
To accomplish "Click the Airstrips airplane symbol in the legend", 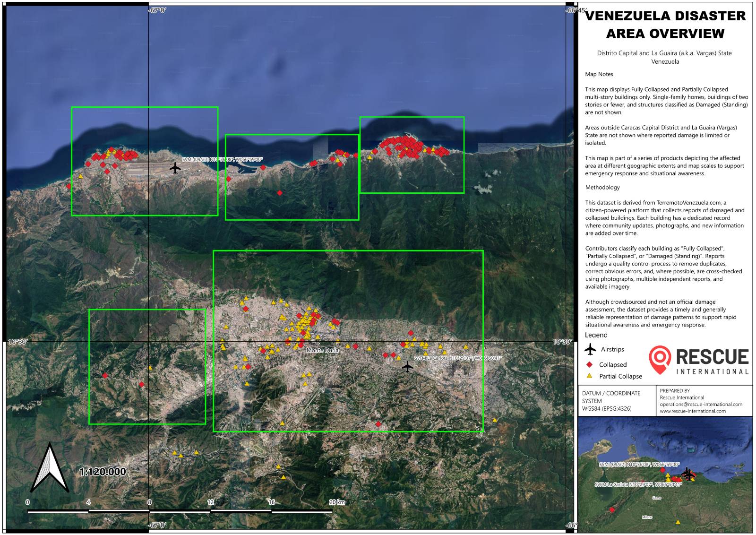I will click(x=590, y=349).
